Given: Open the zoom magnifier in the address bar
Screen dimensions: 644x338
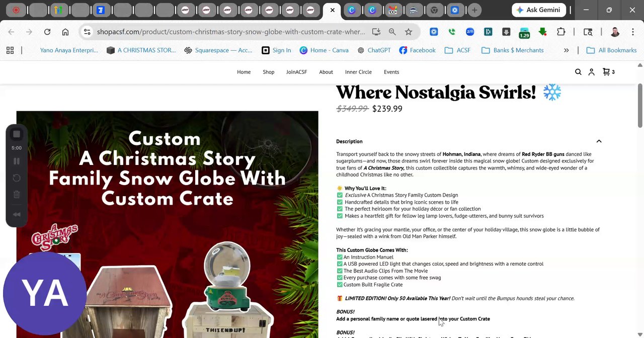Looking at the screenshot, I should (x=392, y=32).
